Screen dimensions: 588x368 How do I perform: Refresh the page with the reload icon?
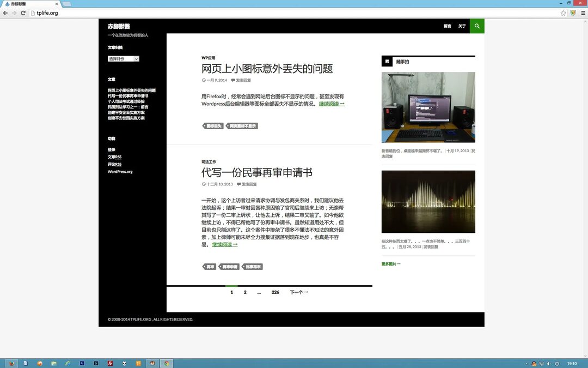point(22,13)
